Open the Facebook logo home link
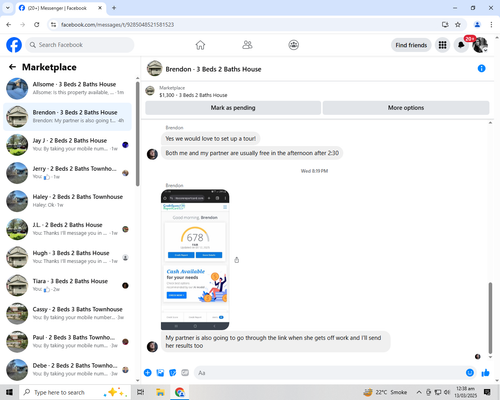Screen dimensions: 500x400 click(x=14, y=45)
